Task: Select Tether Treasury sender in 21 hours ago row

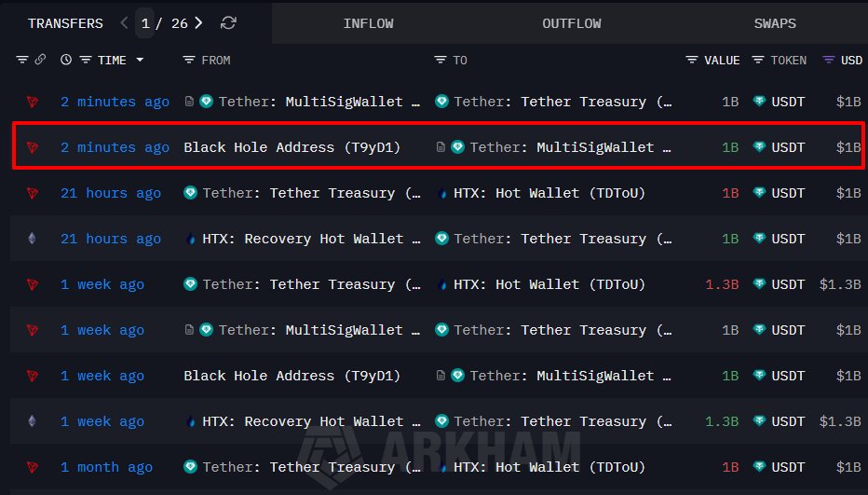Action: [x=312, y=193]
